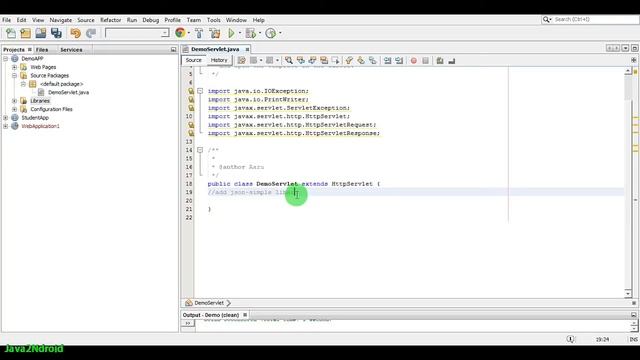This screenshot has width=640, height=360.
Task: Switch to the Services tab
Action: [x=71, y=49]
